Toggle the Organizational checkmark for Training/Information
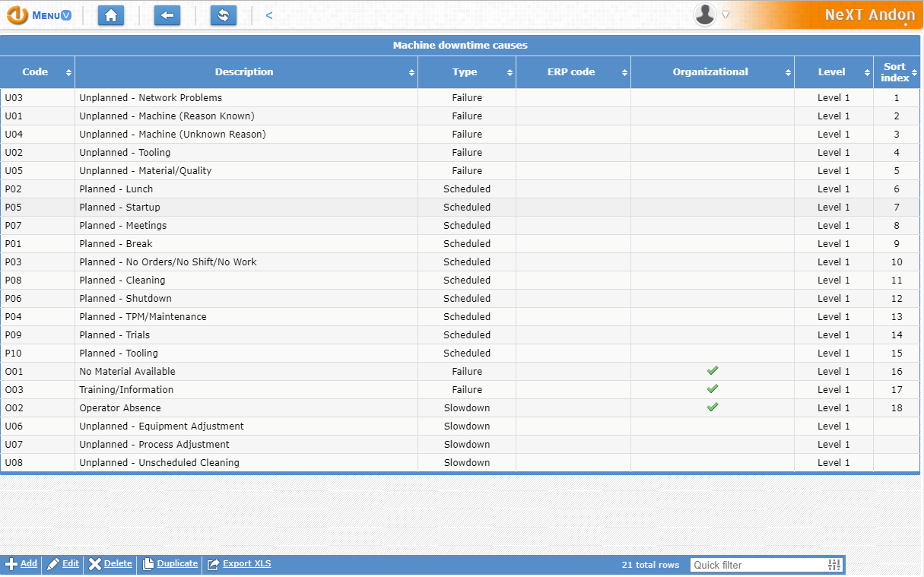 712,389
